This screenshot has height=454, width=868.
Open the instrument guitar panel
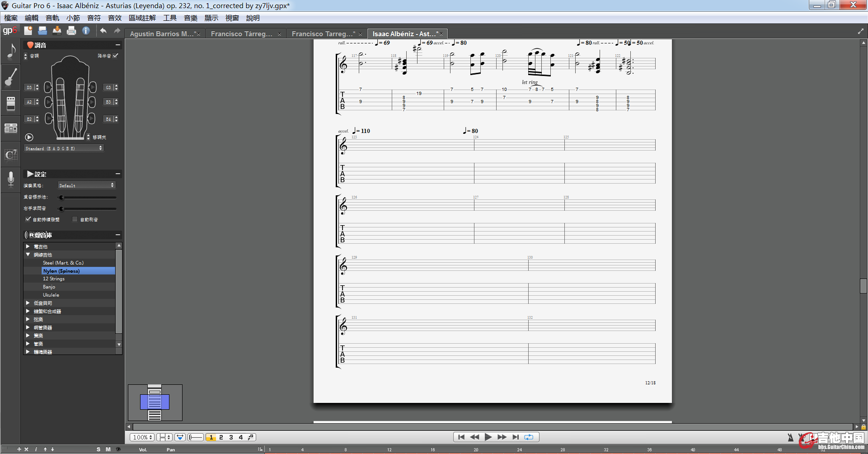pos(11,77)
